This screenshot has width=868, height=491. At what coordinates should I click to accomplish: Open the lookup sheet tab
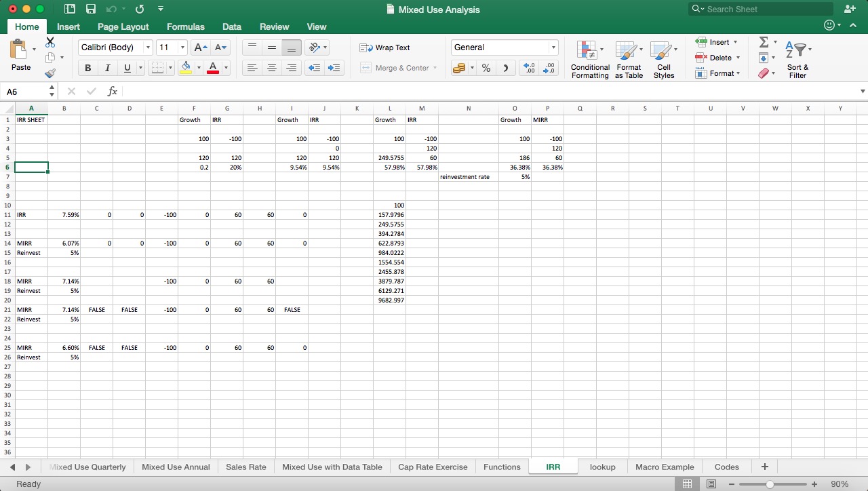click(x=602, y=467)
